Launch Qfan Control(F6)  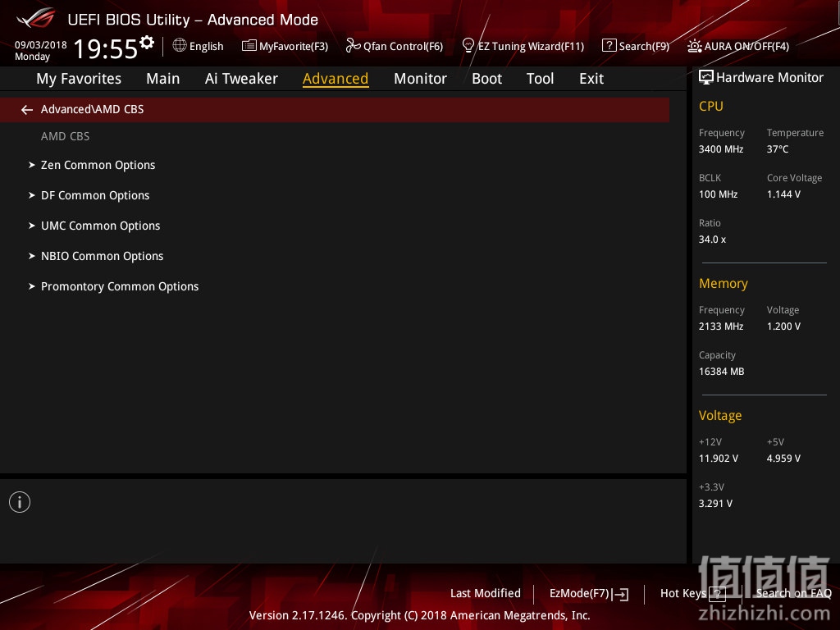pos(403,46)
